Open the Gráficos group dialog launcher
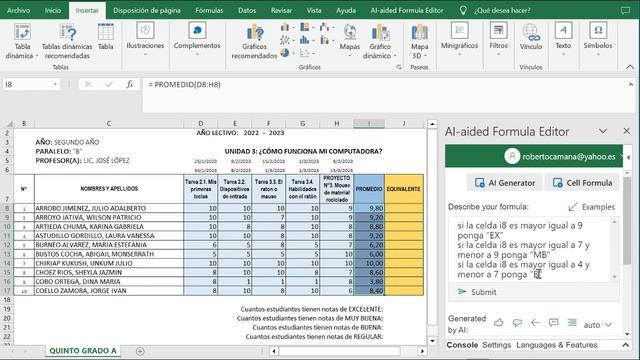The image size is (640, 360). coord(399,67)
